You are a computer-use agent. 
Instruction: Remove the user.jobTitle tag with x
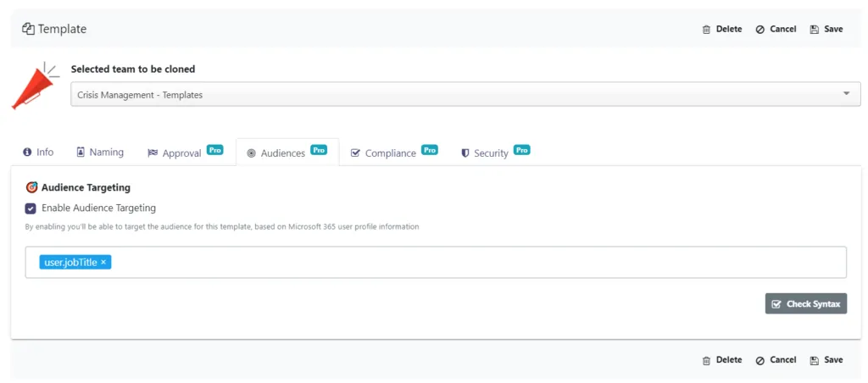tap(103, 263)
